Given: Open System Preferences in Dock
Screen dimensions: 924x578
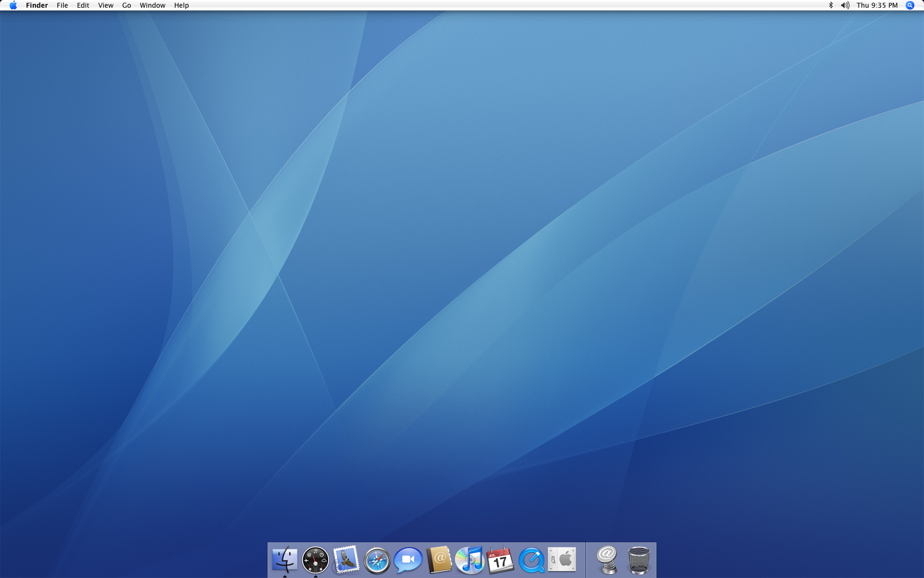Looking at the screenshot, I should coord(562,560).
